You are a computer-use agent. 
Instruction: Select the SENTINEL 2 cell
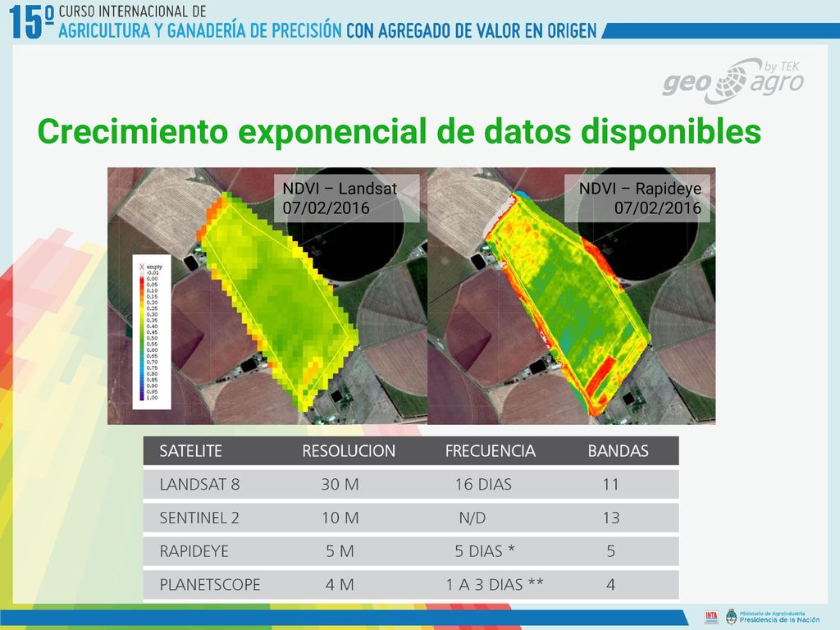point(199,518)
